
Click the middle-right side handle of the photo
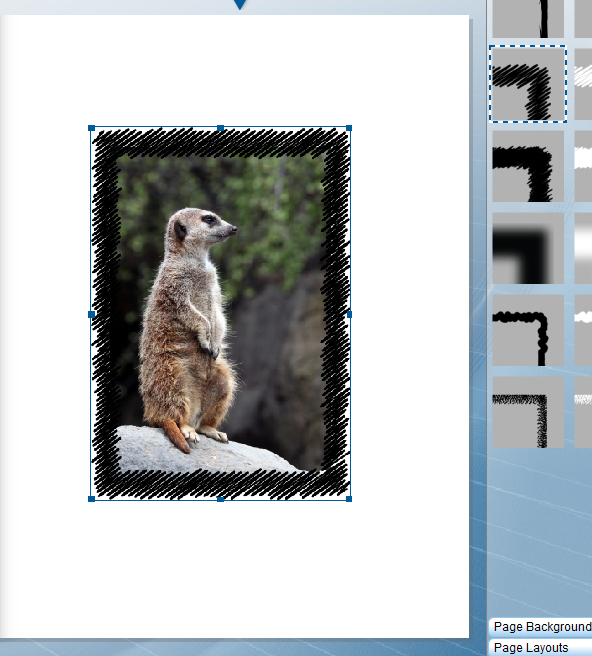[x=349, y=314]
